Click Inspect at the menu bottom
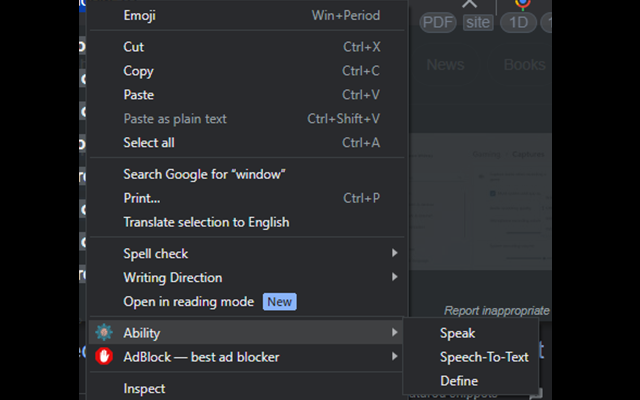640x400 pixels. pos(247,388)
